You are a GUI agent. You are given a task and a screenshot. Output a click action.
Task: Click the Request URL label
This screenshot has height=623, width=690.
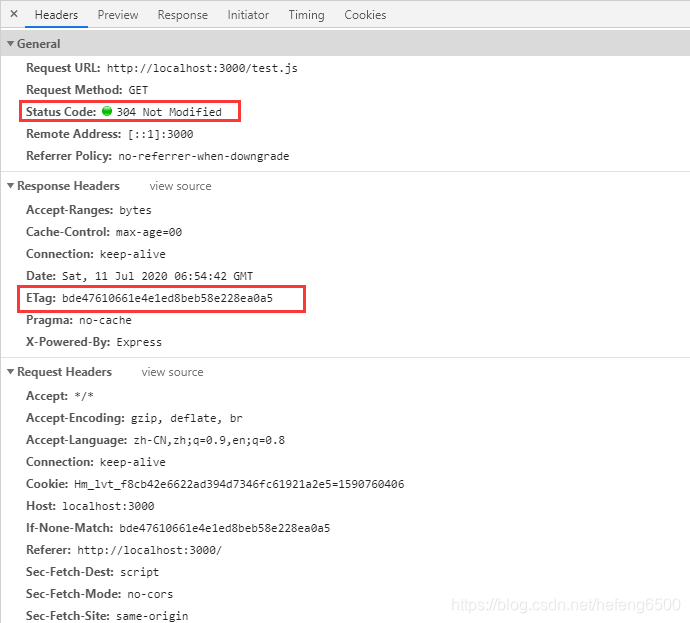[x=63, y=68]
